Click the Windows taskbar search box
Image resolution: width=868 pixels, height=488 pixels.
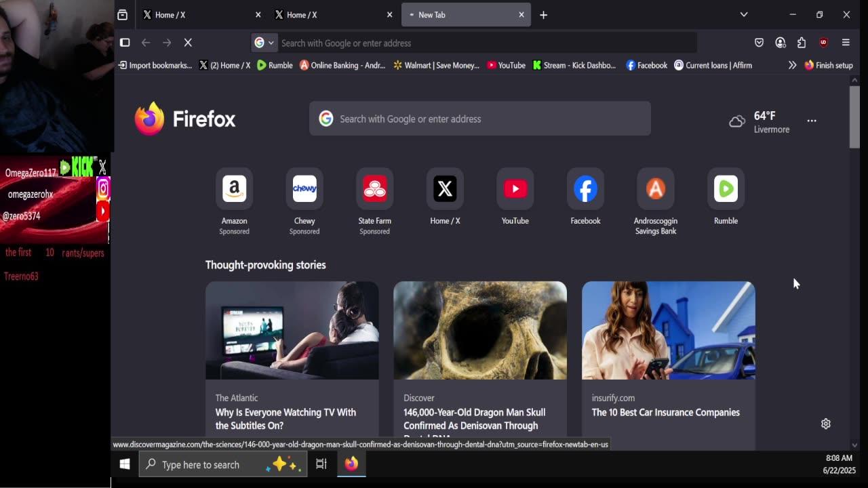222,464
